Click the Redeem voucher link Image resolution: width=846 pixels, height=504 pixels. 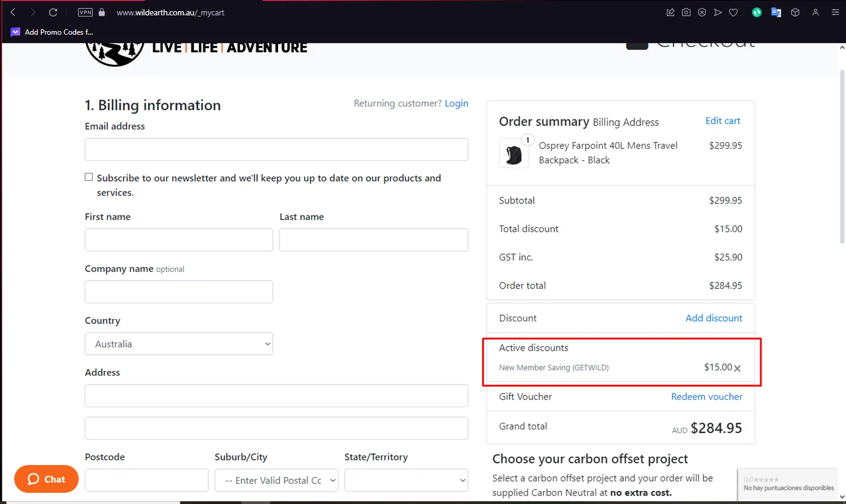pyautogui.click(x=707, y=396)
